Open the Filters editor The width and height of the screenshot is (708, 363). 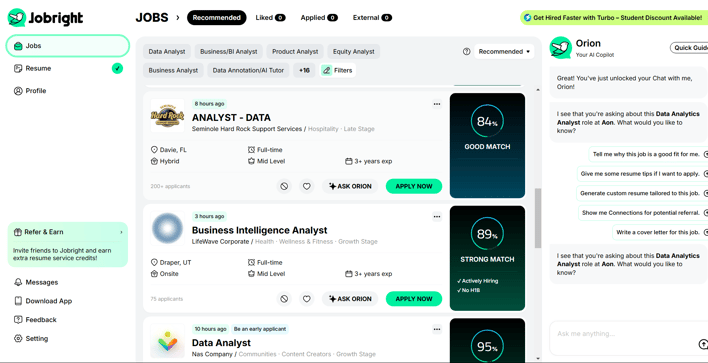(x=338, y=70)
